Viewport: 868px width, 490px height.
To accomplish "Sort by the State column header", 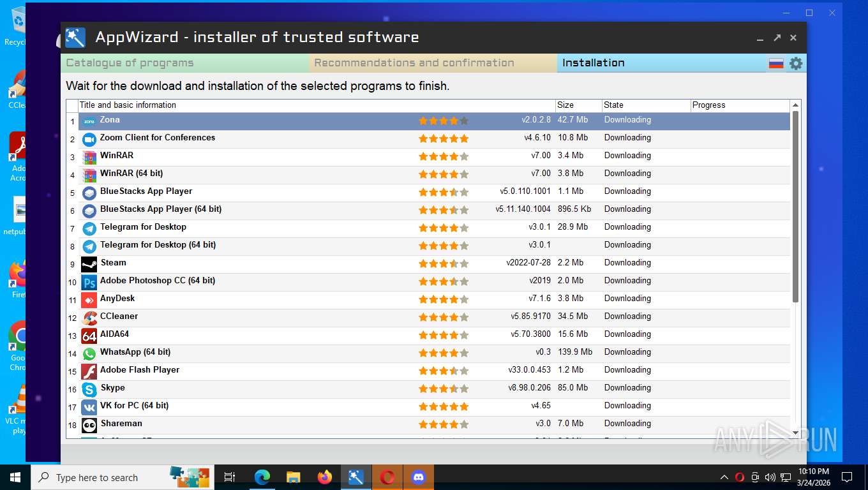I will [647, 105].
